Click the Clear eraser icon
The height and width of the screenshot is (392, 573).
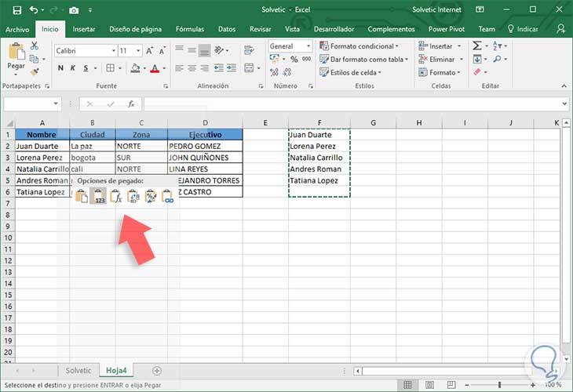coord(477,72)
